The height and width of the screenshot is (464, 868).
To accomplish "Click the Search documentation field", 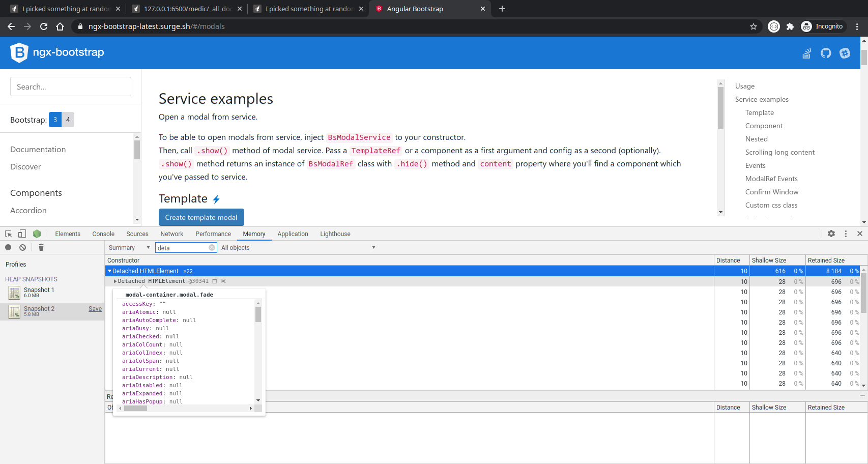I will click(x=70, y=86).
